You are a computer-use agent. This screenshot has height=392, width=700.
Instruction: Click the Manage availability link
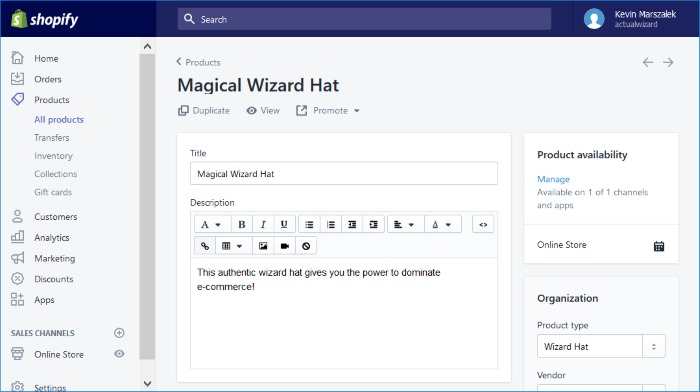(x=553, y=179)
